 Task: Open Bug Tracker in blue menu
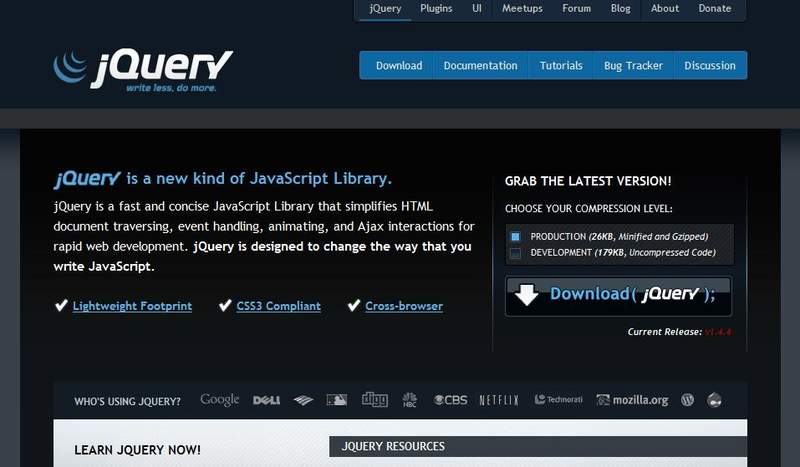coord(633,65)
